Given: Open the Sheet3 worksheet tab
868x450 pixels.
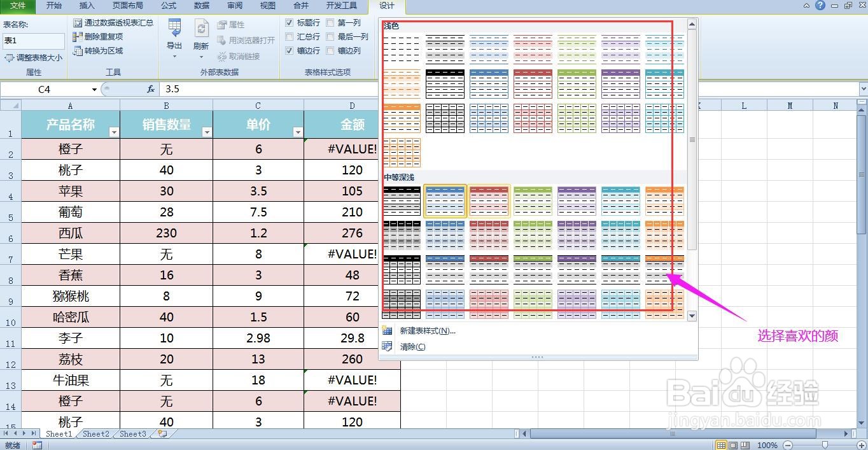Looking at the screenshot, I should (x=133, y=433).
